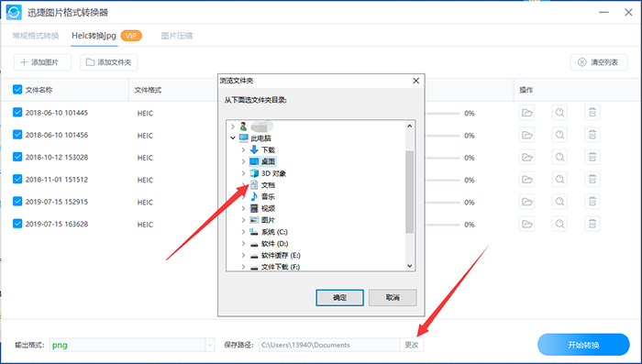Preview the 2018-06-10 101456 image
Screen dimensions: 642x364
click(559, 135)
